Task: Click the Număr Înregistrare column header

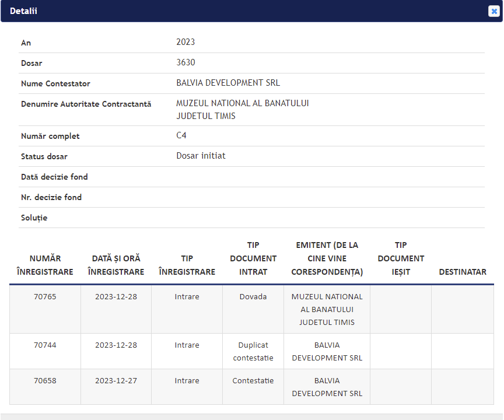Action: click(x=45, y=265)
